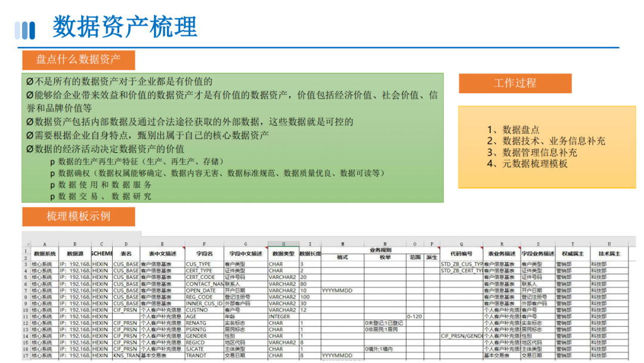This screenshot has width=644, height=363.
Task: Click the 数据源 header cell
Action: tap(75, 254)
